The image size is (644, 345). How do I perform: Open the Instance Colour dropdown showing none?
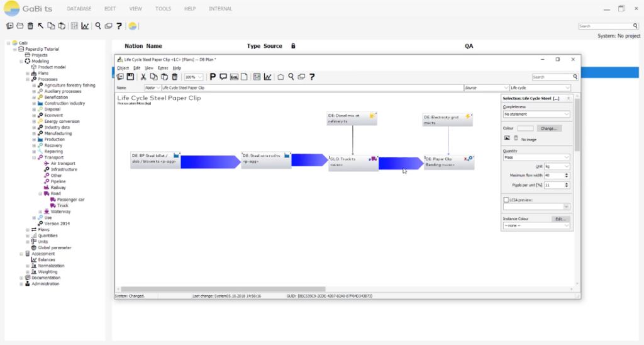[536, 226]
